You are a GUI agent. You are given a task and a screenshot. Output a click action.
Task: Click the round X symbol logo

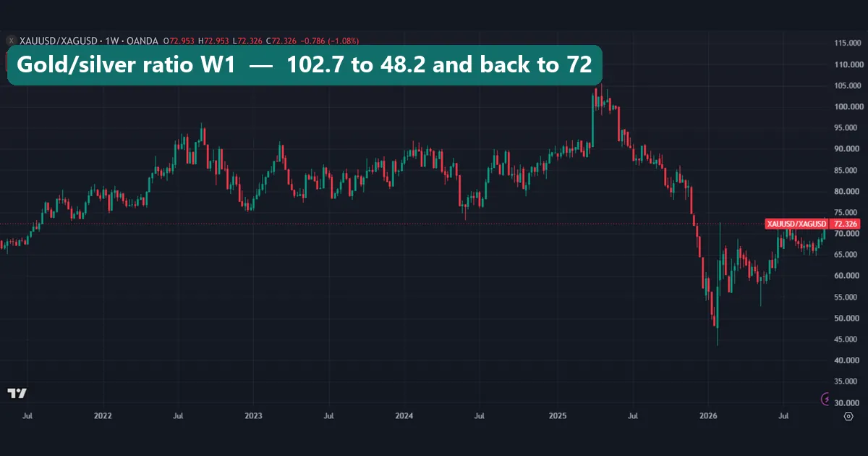[10, 41]
